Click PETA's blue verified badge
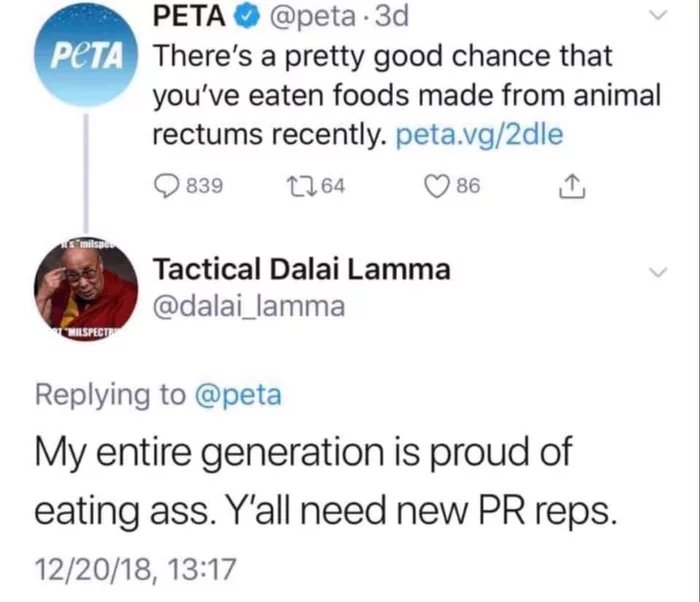The image size is (700, 602). click(x=246, y=16)
